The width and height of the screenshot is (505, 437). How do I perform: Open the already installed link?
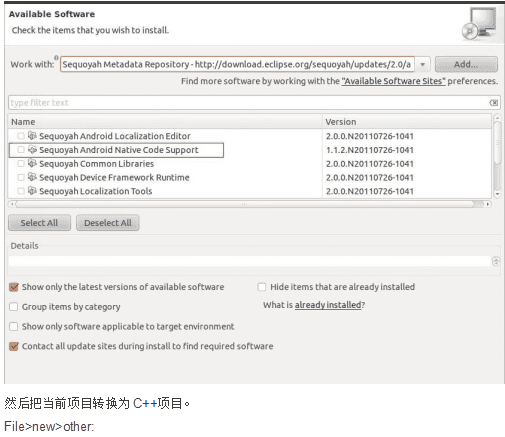point(328,305)
